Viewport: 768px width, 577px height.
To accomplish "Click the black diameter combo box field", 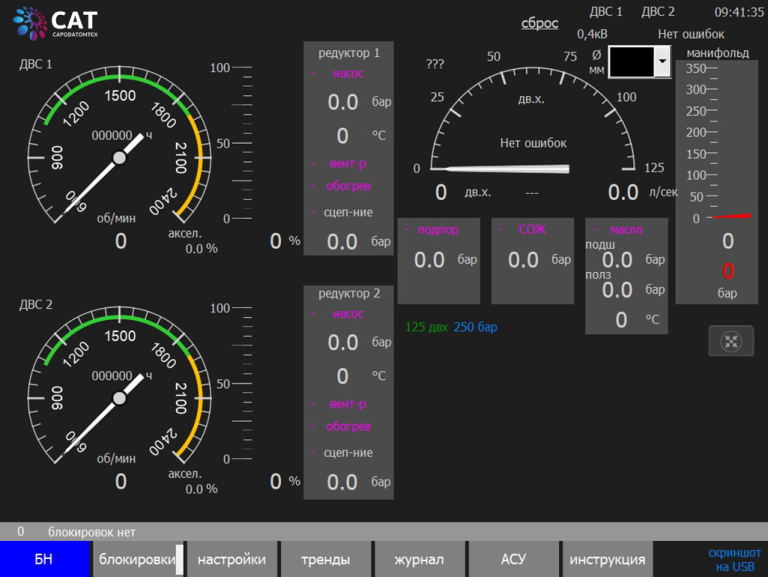I will 630,62.
